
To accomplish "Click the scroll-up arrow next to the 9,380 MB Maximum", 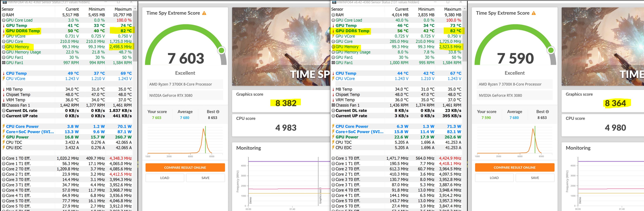I will (464, 9).
